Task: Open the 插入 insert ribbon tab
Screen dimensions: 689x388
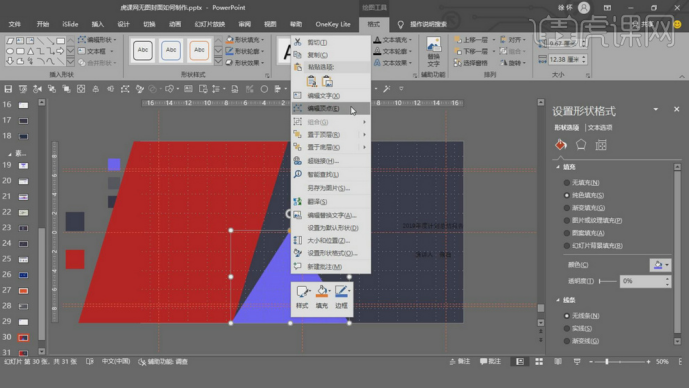Action: pos(98,24)
